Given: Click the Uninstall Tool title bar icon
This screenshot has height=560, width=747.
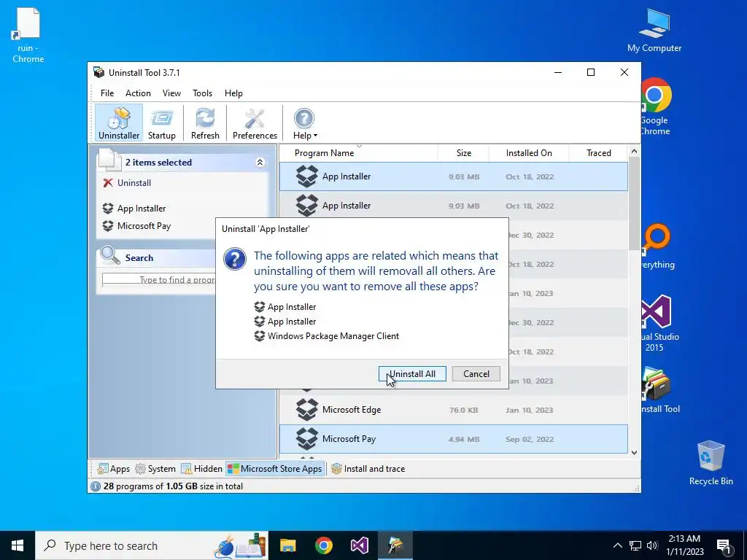Looking at the screenshot, I should tap(99, 72).
